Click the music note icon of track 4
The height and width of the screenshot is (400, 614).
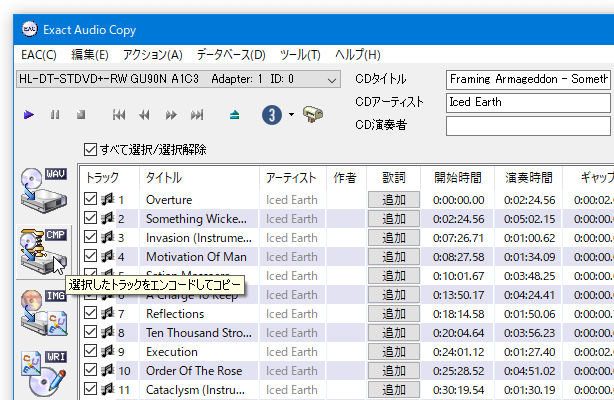107,256
